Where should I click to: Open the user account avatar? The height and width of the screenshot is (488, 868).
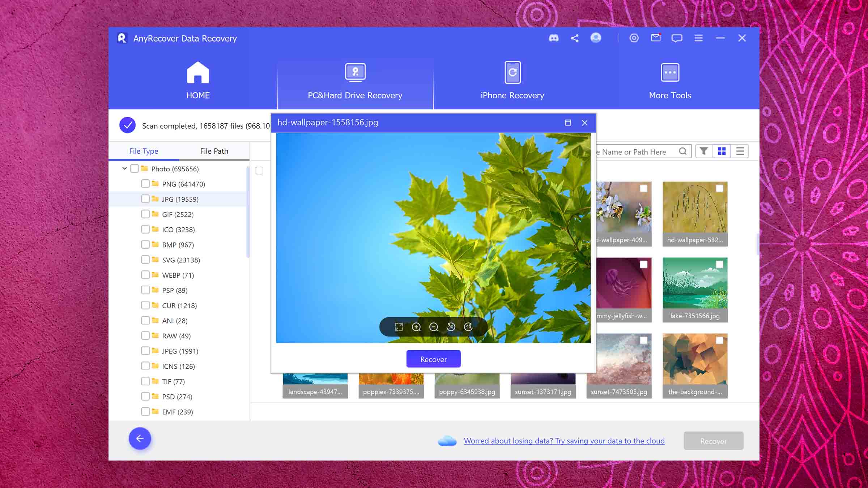point(596,38)
